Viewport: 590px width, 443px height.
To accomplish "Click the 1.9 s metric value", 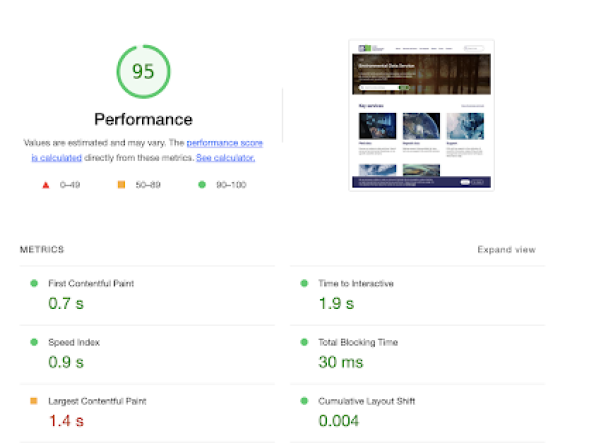I will coord(336,303).
